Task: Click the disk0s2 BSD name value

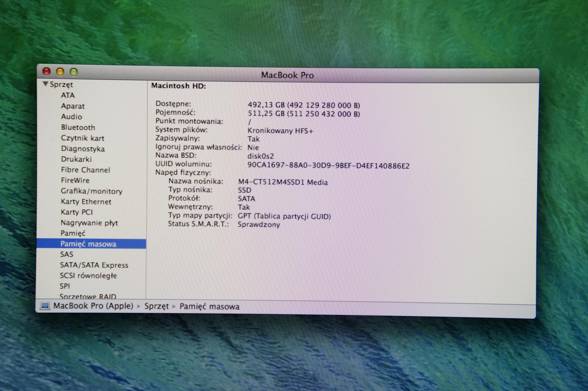Action: 261,156
